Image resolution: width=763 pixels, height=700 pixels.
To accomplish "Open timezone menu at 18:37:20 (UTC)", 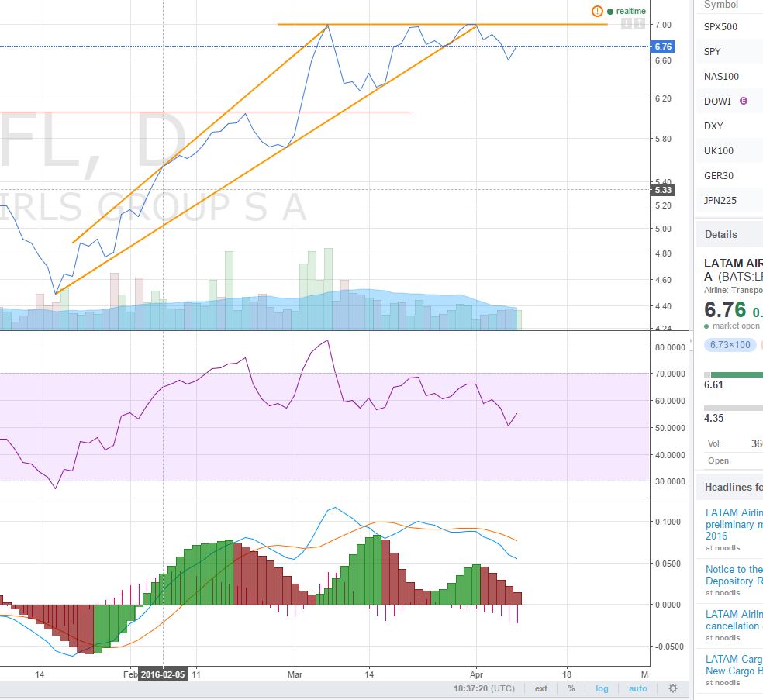I will tap(484, 688).
